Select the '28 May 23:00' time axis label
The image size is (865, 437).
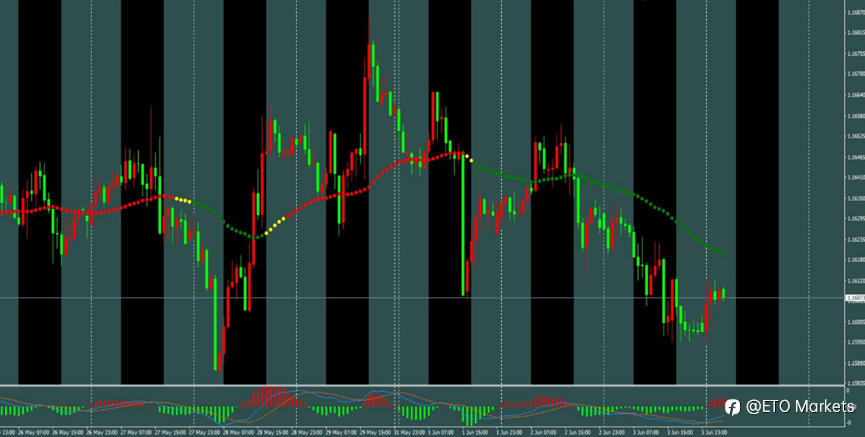click(307, 432)
